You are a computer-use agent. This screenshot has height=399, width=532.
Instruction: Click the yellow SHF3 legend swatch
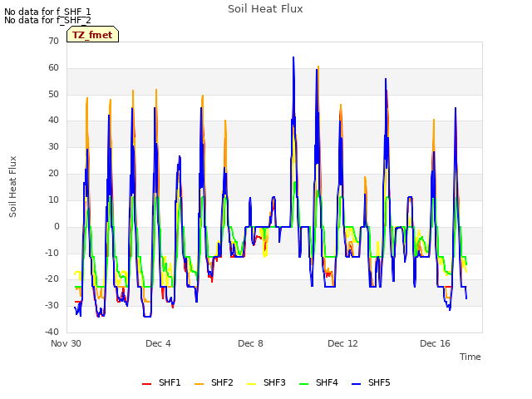[251, 383]
